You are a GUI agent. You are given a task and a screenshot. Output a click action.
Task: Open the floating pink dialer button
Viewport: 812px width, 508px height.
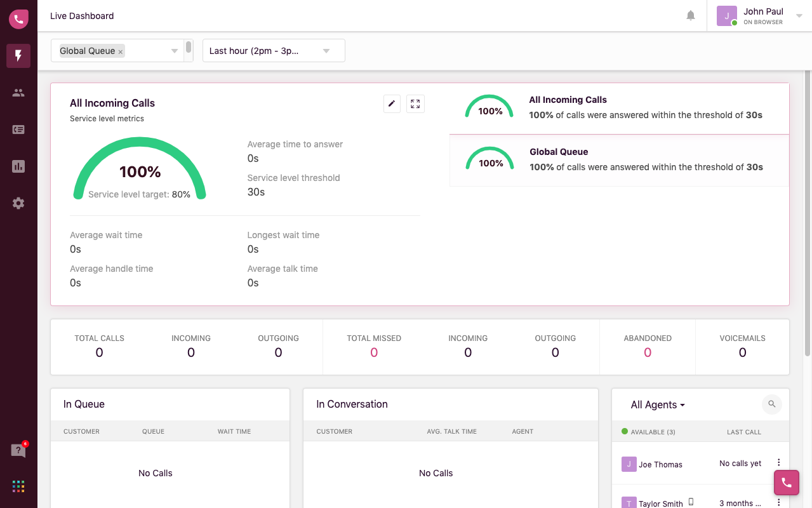pyautogui.click(x=786, y=483)
